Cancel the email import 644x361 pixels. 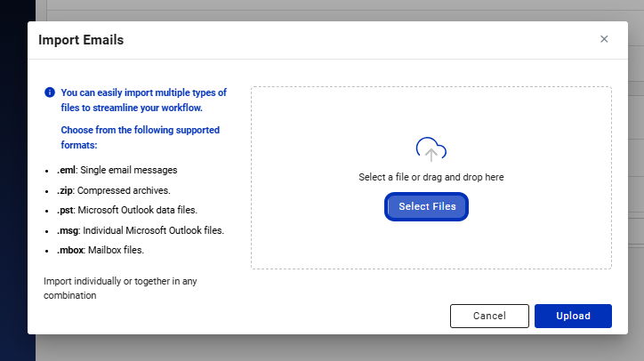pos(489,316)
